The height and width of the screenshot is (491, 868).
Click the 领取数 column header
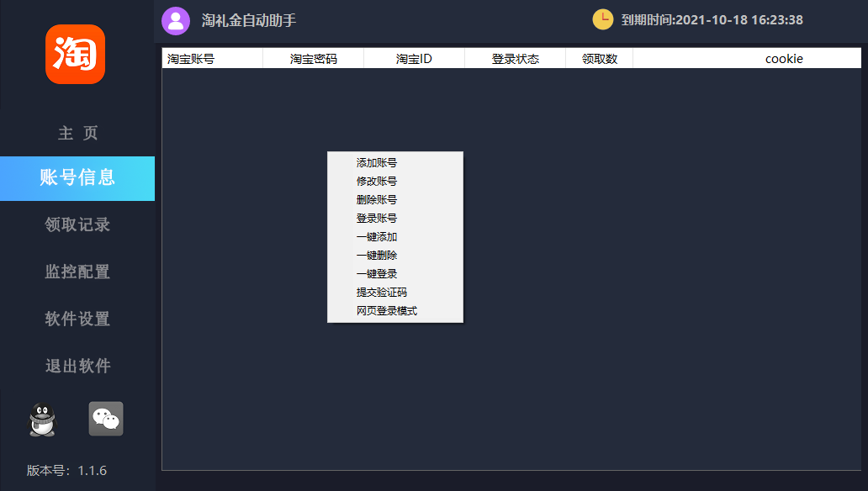pos(600,59)
